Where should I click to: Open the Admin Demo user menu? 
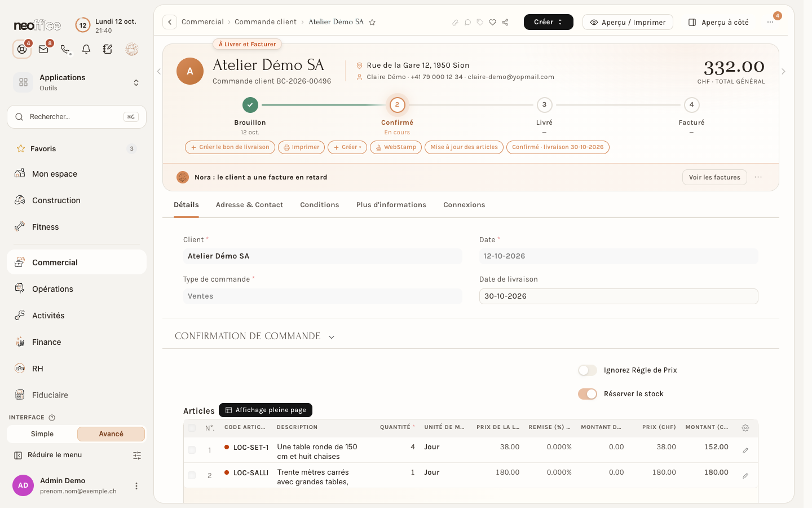click(x=136, y=486)
